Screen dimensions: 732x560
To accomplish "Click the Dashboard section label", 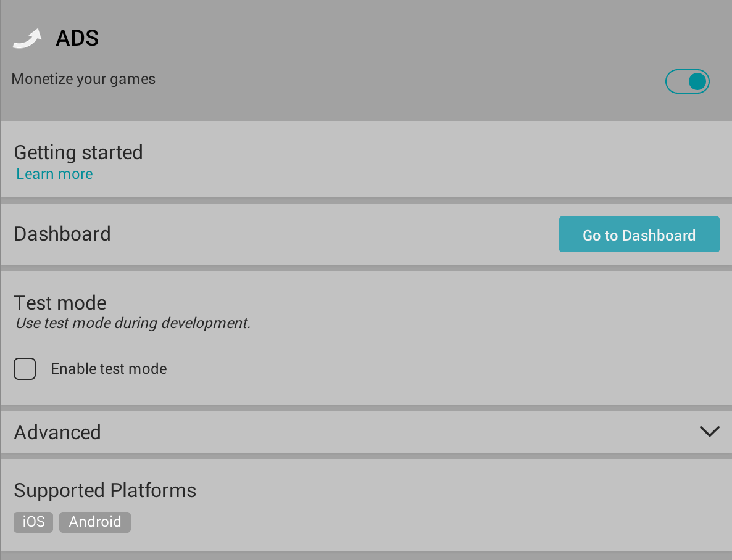I will pos(62,234).
